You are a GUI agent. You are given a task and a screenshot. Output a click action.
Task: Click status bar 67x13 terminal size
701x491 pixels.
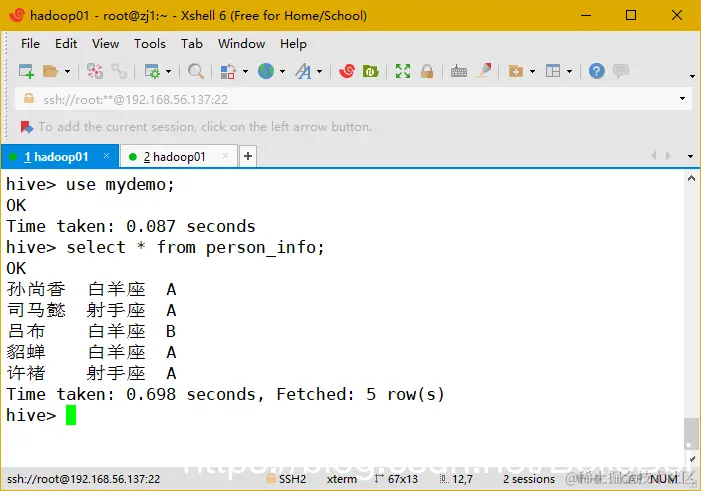click(x=396, y=479)
